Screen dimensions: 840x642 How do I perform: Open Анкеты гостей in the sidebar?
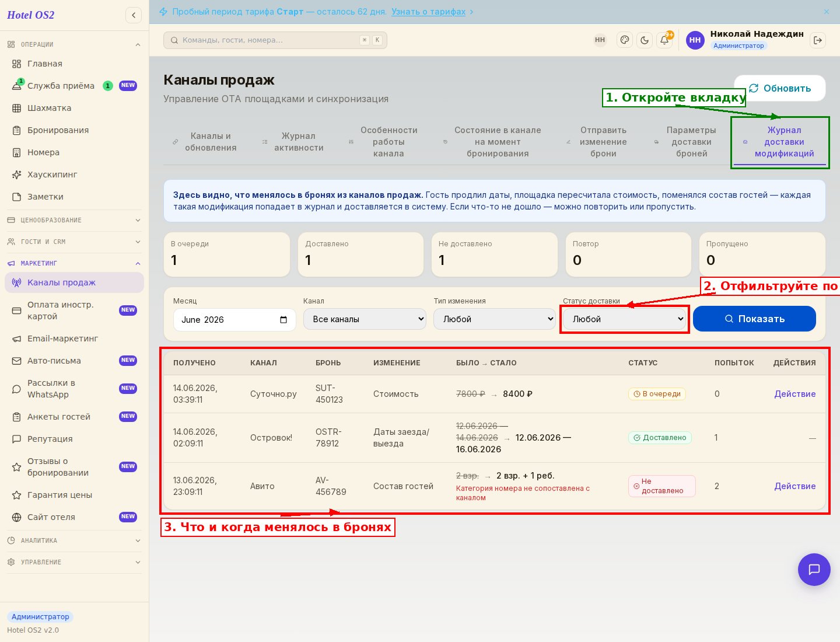[74, 417]
